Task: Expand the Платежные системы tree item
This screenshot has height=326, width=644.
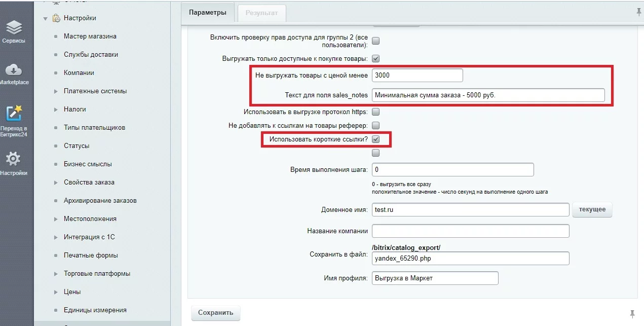Action: pos(56,91)
